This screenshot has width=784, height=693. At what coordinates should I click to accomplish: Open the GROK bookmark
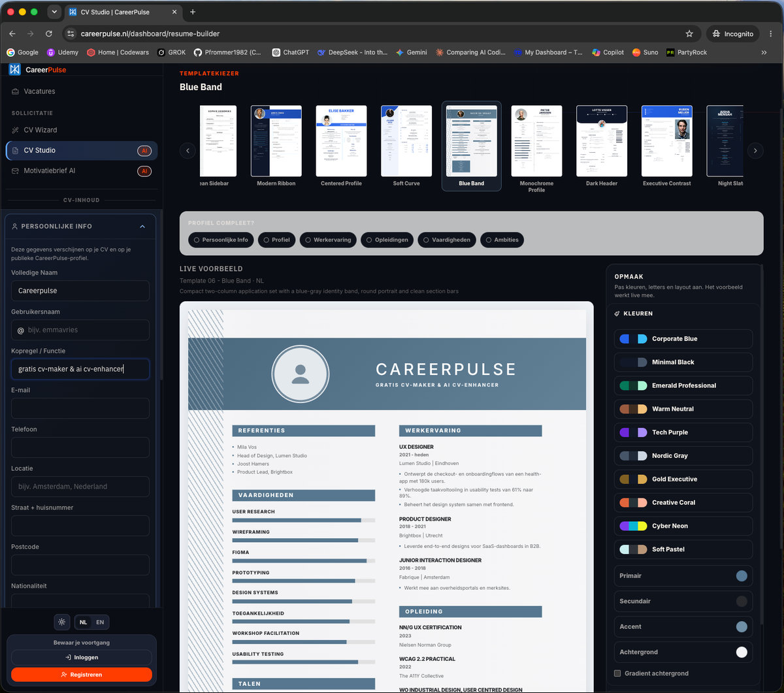click(x=172, y=52)
